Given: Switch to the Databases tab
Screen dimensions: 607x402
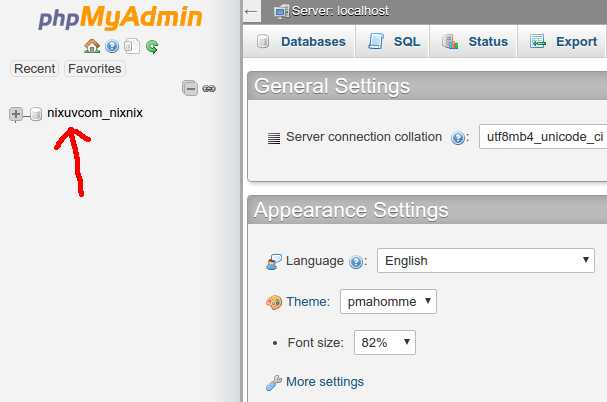Looking at the screenshot, I should tap(300, 41).
